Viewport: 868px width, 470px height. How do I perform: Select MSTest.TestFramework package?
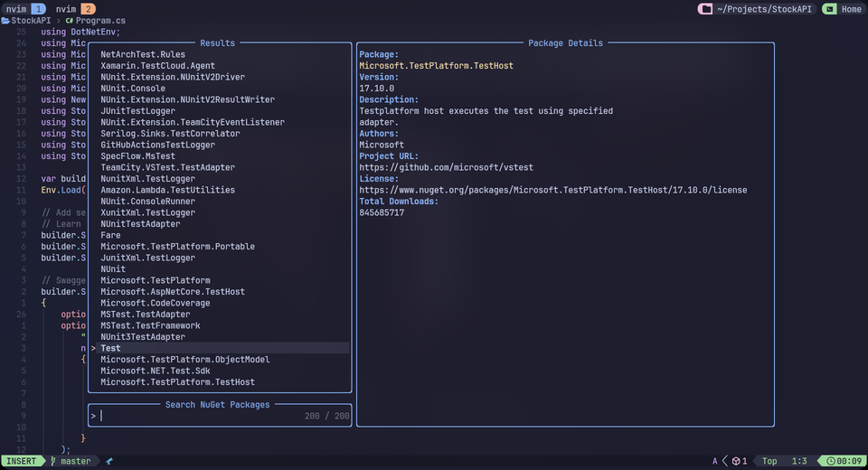(151, 325)
